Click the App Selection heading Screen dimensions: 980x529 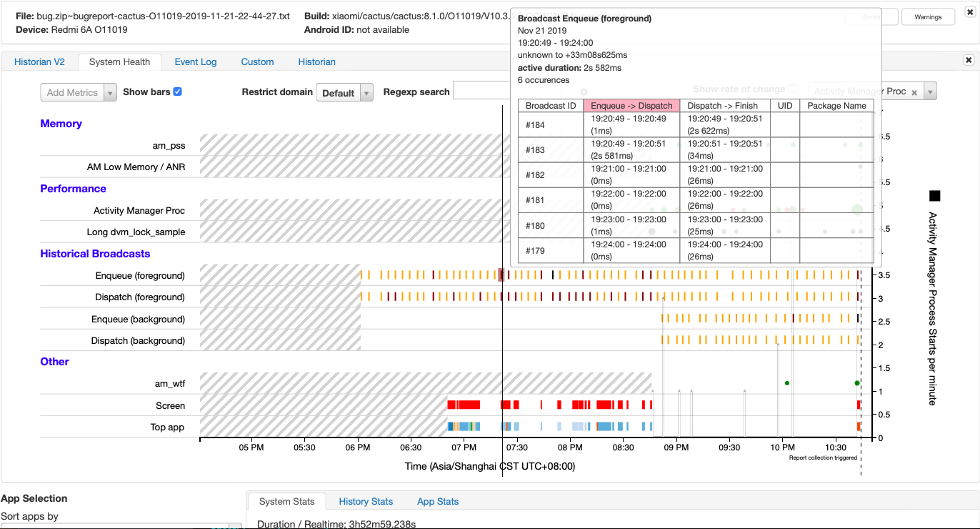[34, 498]
